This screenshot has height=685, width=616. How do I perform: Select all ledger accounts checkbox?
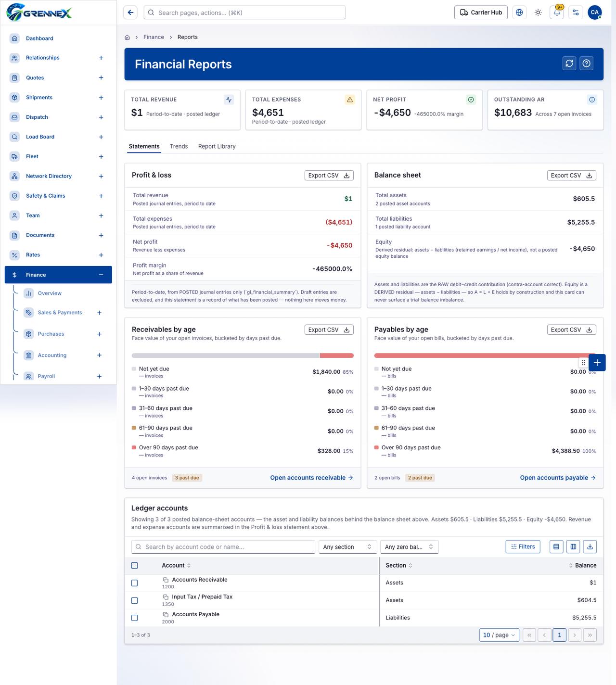pos(135,566)
